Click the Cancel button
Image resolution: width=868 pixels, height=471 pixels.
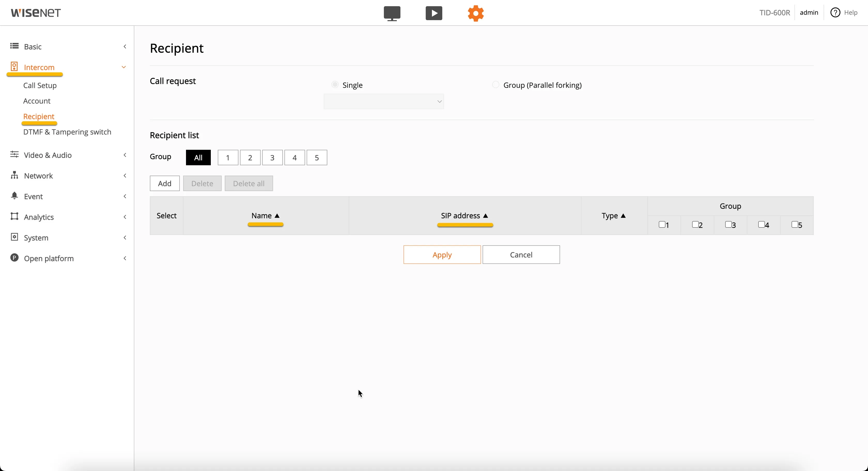click(x=521, y=255)
